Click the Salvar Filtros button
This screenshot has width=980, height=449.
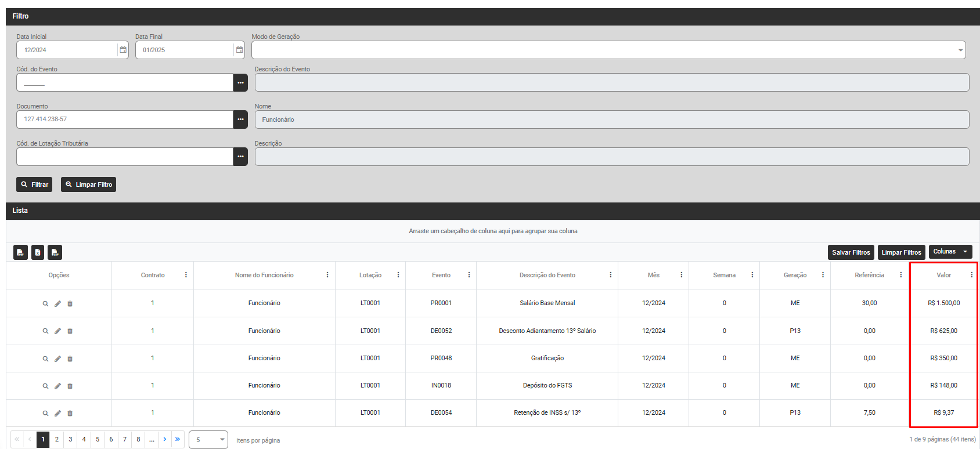851,252
